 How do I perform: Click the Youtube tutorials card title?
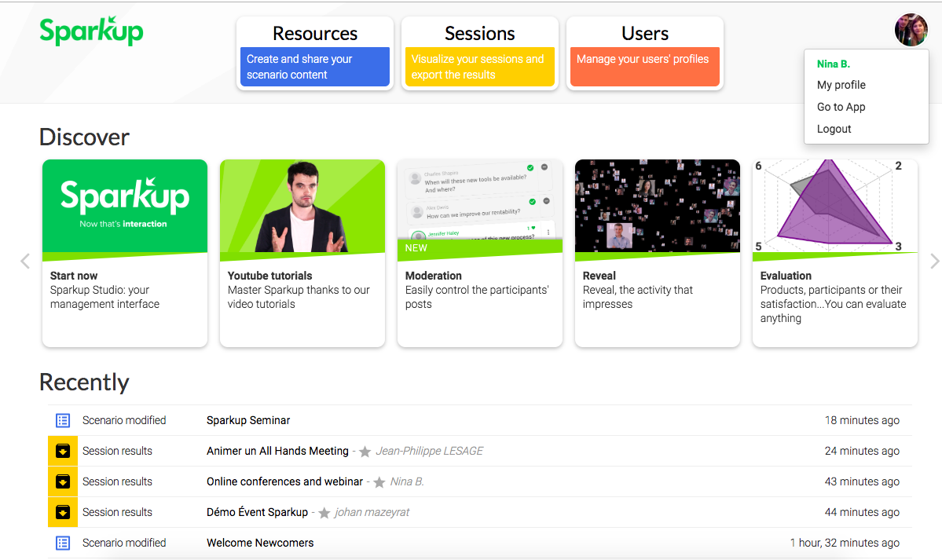click(269, 276)
